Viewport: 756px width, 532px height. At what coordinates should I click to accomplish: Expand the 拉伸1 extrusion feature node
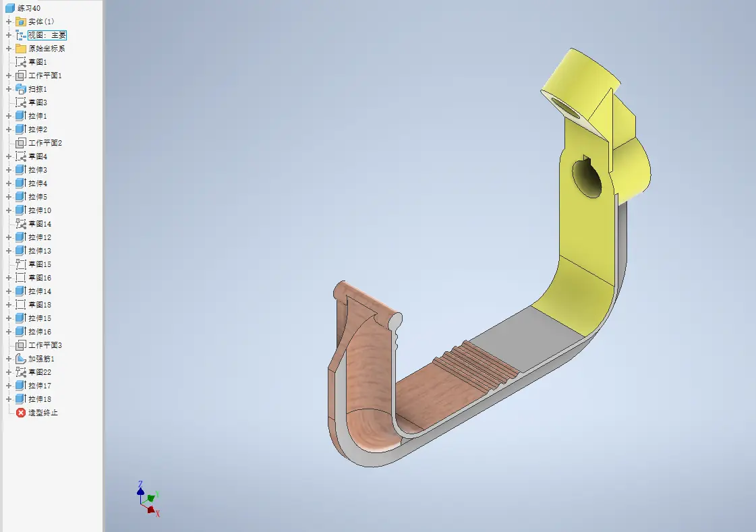[9, 116]
